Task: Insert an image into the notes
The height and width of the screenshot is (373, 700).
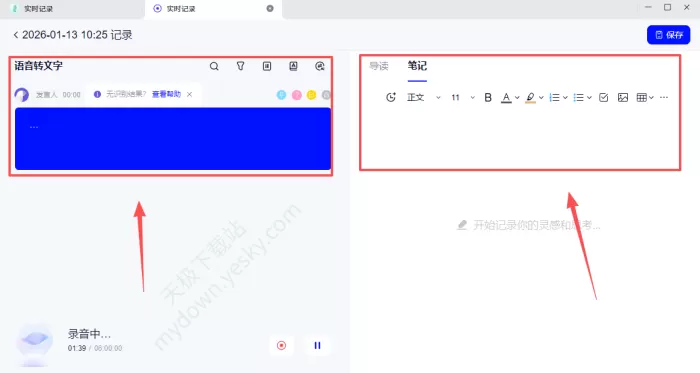Action: point(623,97)
